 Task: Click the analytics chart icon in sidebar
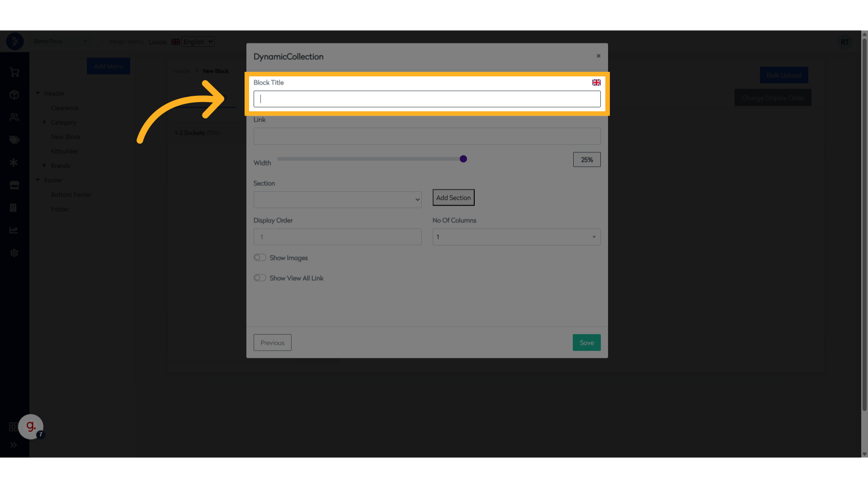tap(14, 230)
